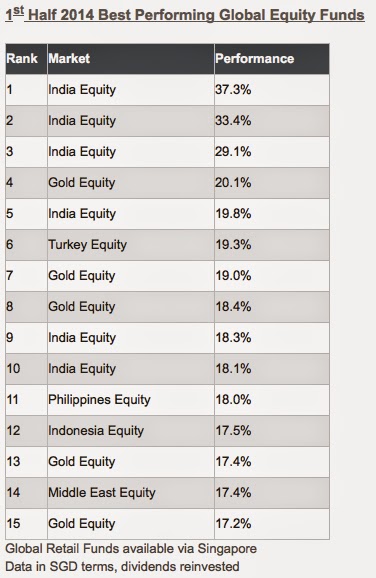The height and width of the screenshot is (578, 376).
Task: Click the Indonesia Equity cell
Action: 130,431
